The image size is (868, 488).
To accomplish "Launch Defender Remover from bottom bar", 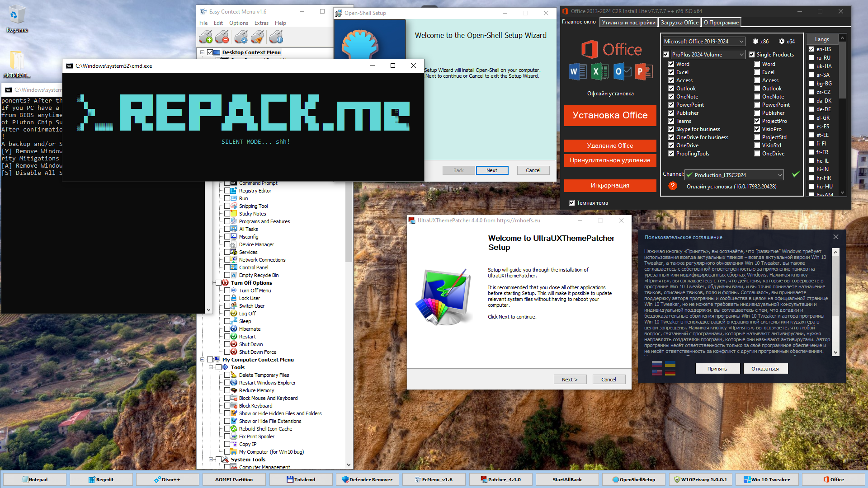I will [367, 479].
